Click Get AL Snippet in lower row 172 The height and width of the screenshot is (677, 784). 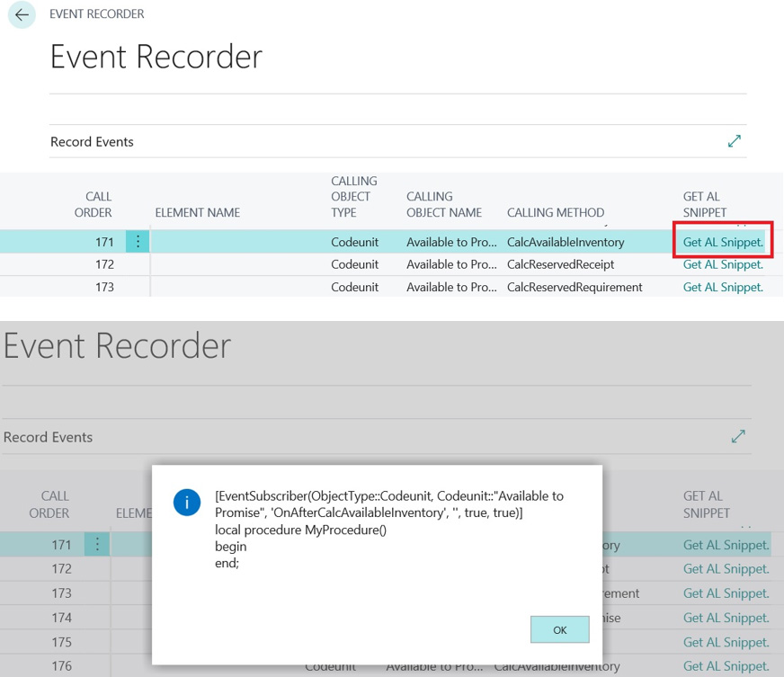[726, 569]
